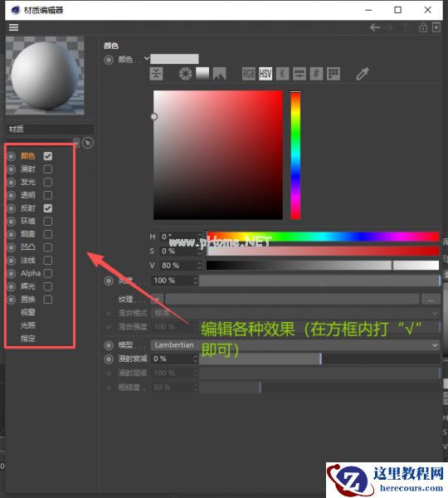The width and height of the screenshot is (448, 498).
Task: Enable the 法线 channel checkbox
Action: coord(48,261)
